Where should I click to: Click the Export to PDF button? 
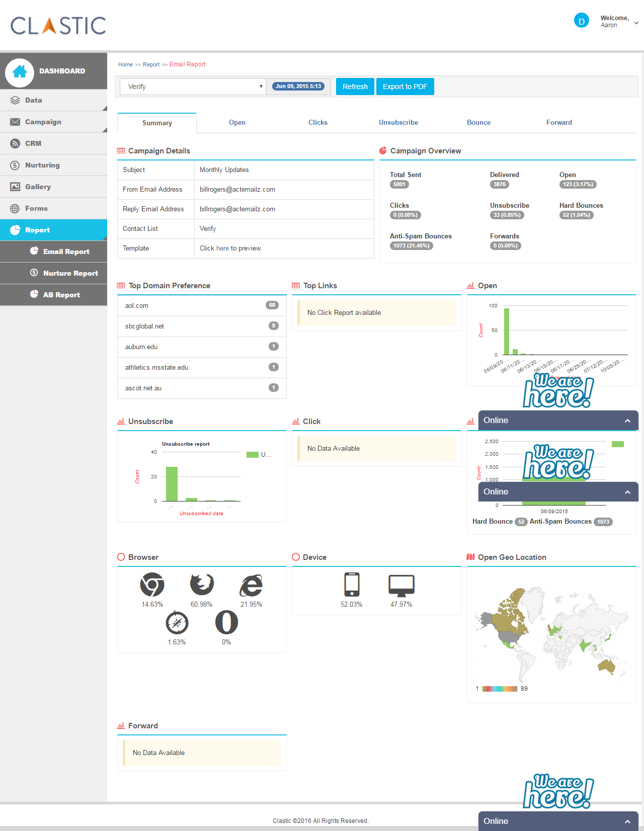click(405, 87)
